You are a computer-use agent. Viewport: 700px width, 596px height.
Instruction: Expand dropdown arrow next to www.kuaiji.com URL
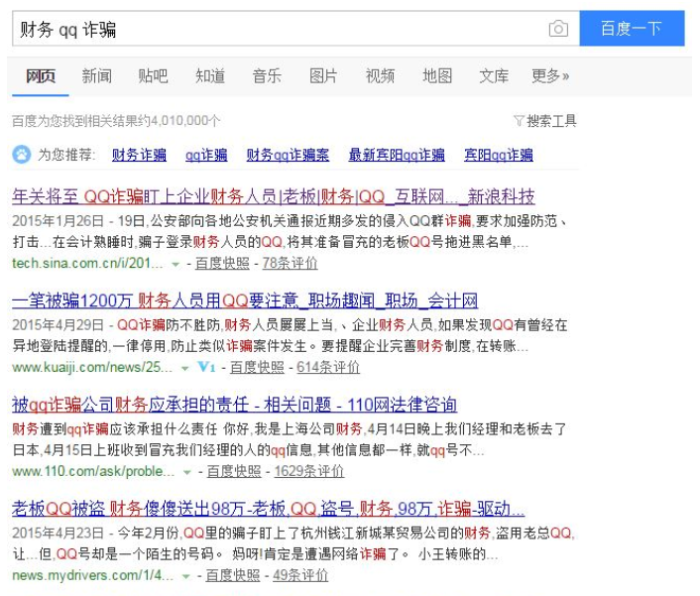[184, 368]
